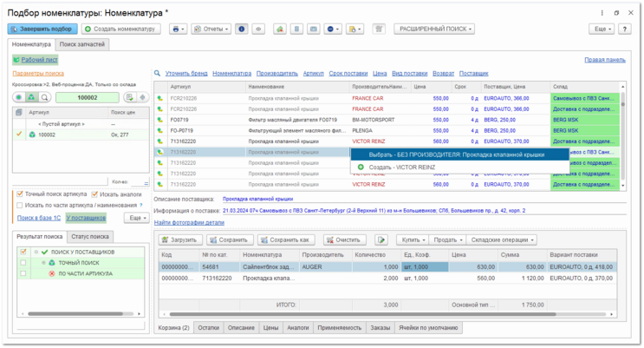644x348 pixels.
Task: Choose Выбрать - БЕЗ ПРОИЗВОДИТЕЛЯ menu entry
Action: (460, 154)
